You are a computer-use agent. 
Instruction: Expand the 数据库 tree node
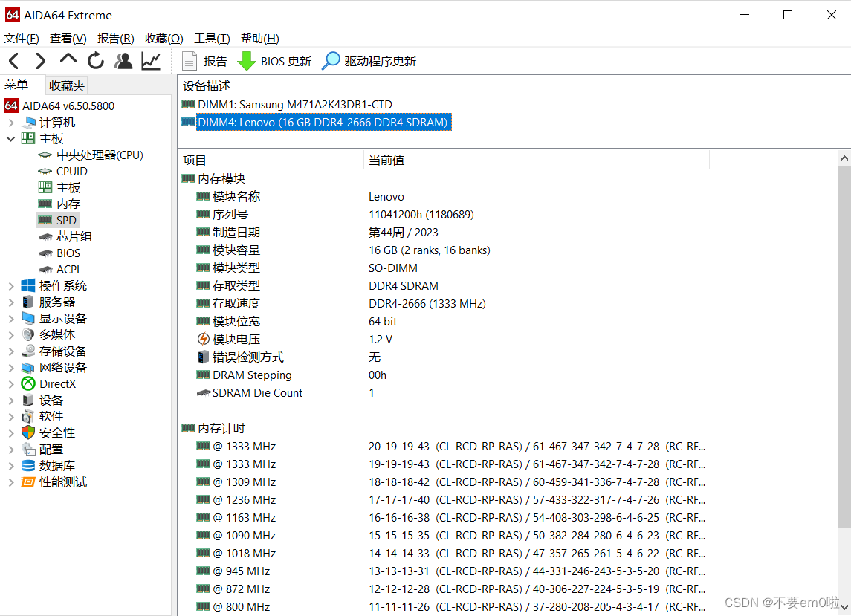tap(11, 466)
